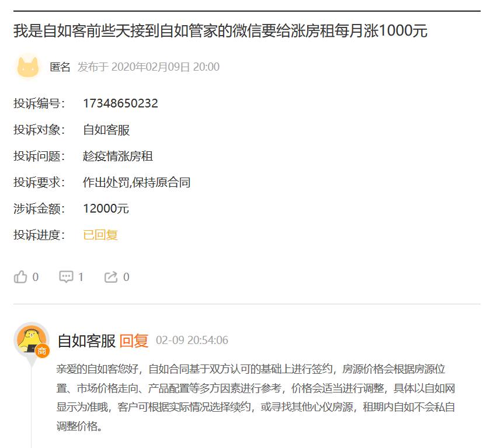Click the orange 回复 label
This screenshot has height=448, width=483.
pyautogui.click(x=134, y=341)
